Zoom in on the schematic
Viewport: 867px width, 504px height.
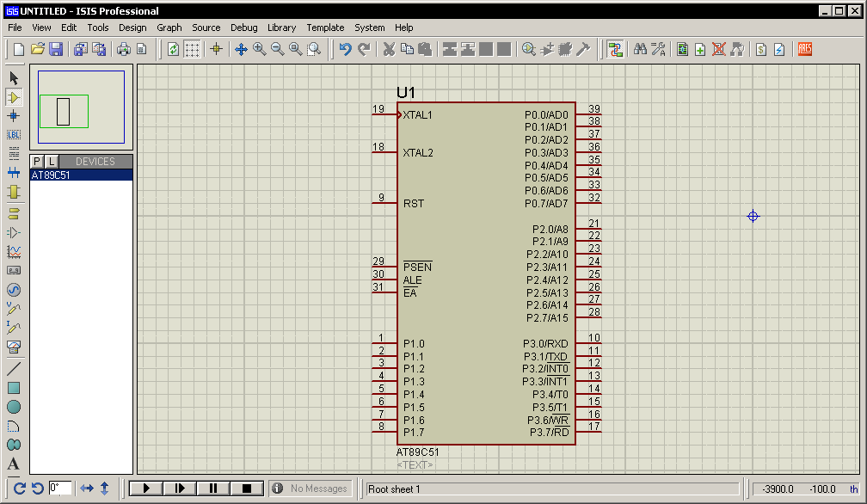click(x=260, y=49)
